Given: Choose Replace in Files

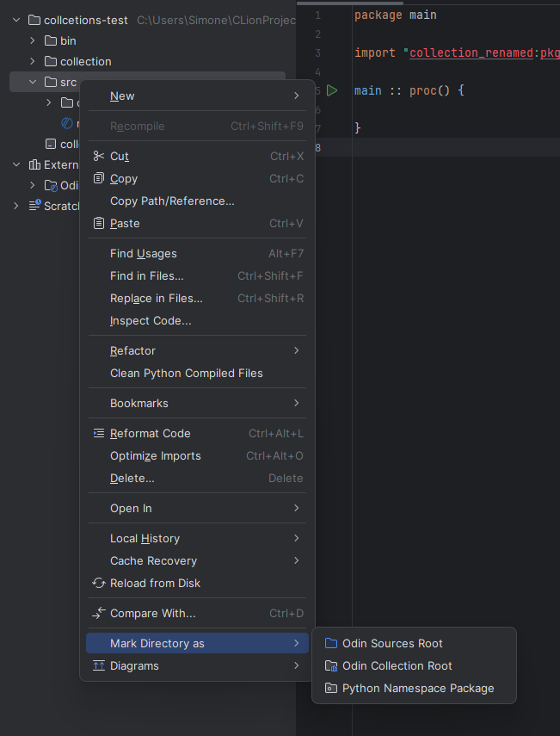Looking at the screenshot, I should point(198,299).
